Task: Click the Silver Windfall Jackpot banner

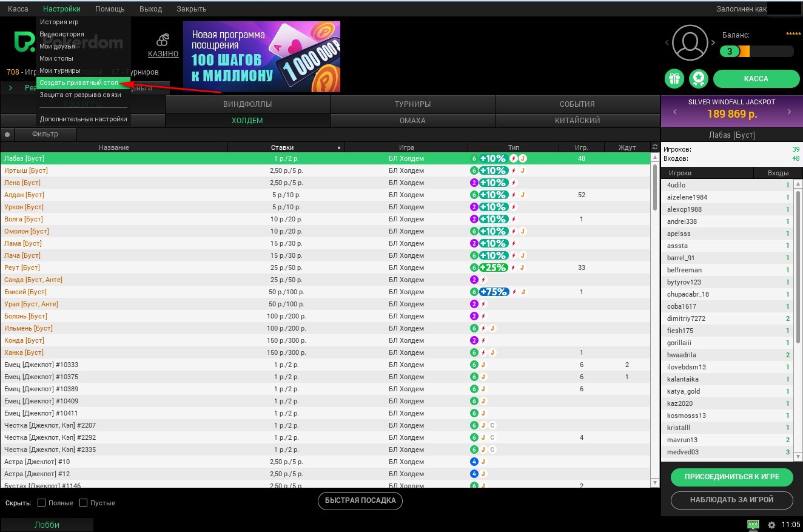Action: click(731, 112)
